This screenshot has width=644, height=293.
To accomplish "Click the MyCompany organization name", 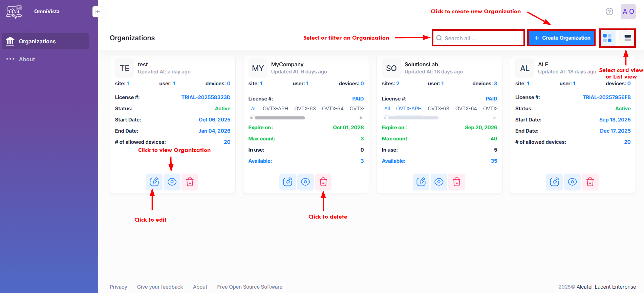I will [x=287, y=64].
